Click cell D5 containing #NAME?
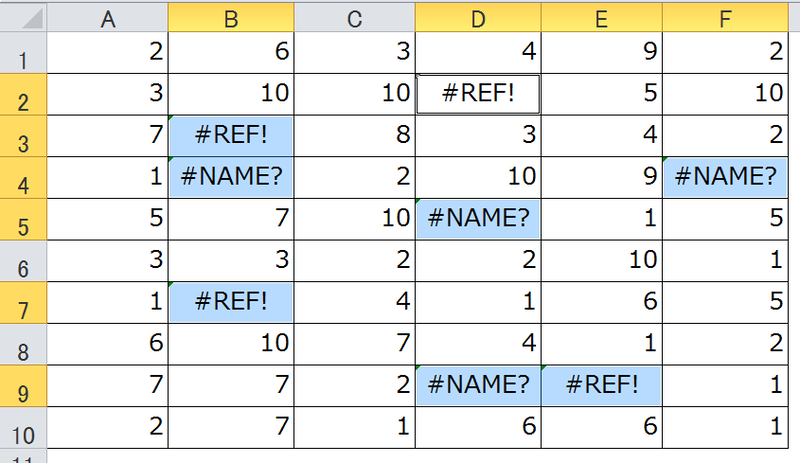Screen dimensions: 800x463 coord(478,218)
